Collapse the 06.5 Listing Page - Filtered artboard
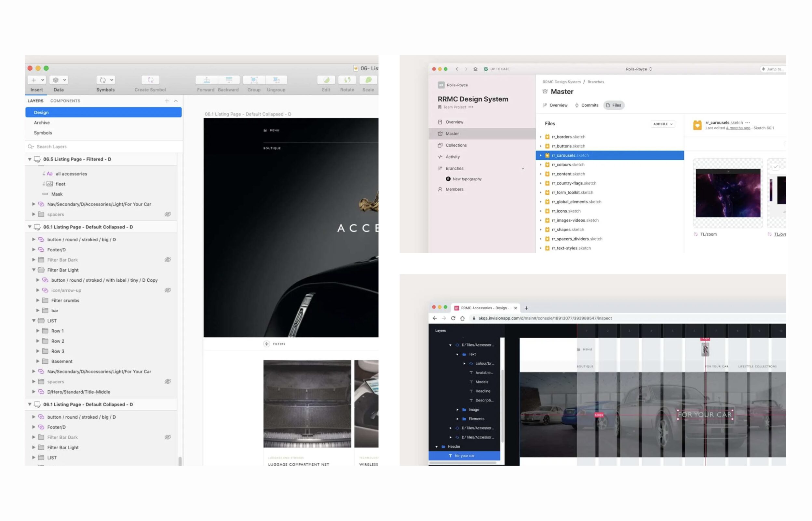Screen dimensions: 812x521 click(30, 159)
